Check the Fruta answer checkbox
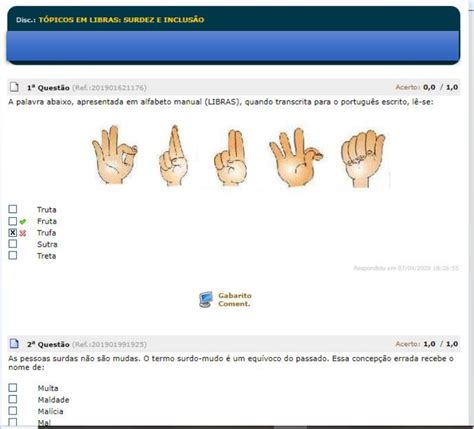Image resolution: width=474 pixels, height=429 pixels. coord(13,221)
